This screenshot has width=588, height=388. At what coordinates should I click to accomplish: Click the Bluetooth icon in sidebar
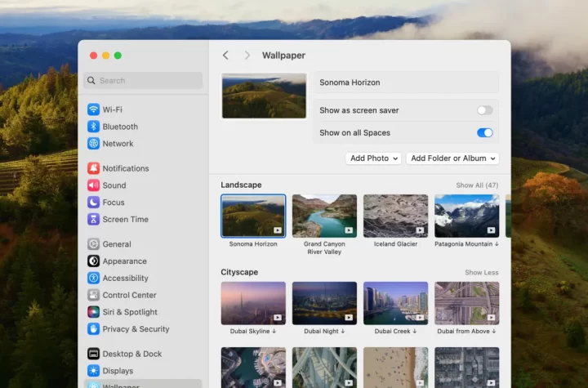tap(94, 127)
